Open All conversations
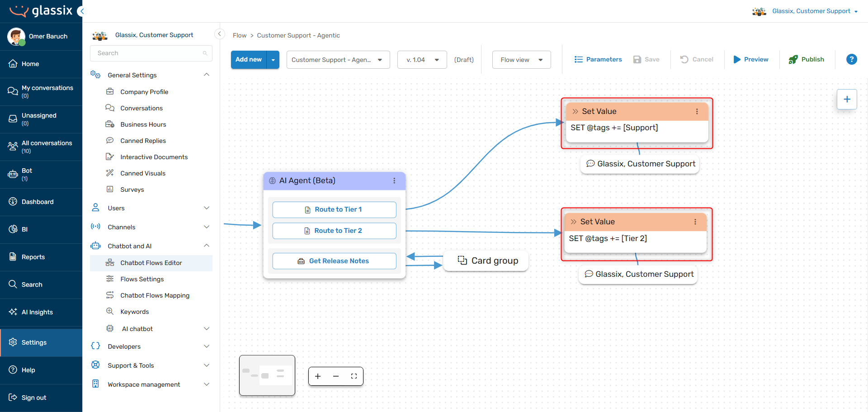 click(x=41, y=147)
